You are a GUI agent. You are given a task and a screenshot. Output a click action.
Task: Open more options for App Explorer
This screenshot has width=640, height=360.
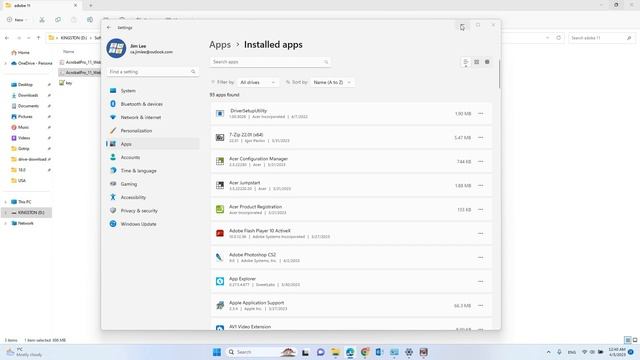480,282
